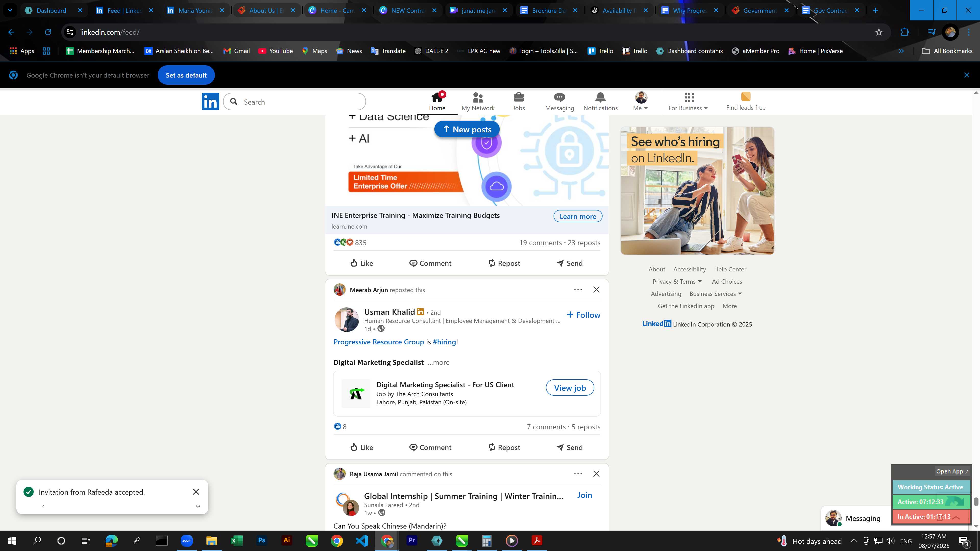This screenshot has height=551, width=980.
Task: Open options menu on Meerab Arjun repost
Action: click(x=578, y=290)
